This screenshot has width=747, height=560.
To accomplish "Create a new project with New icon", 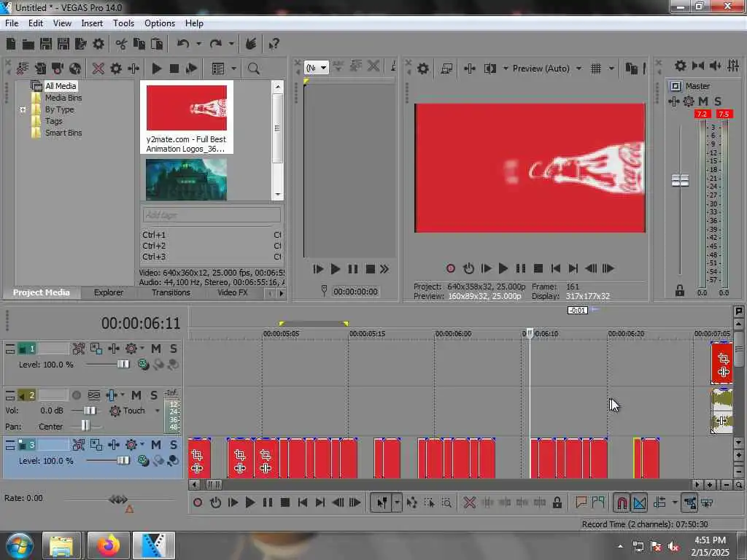I will pos(11,44).
